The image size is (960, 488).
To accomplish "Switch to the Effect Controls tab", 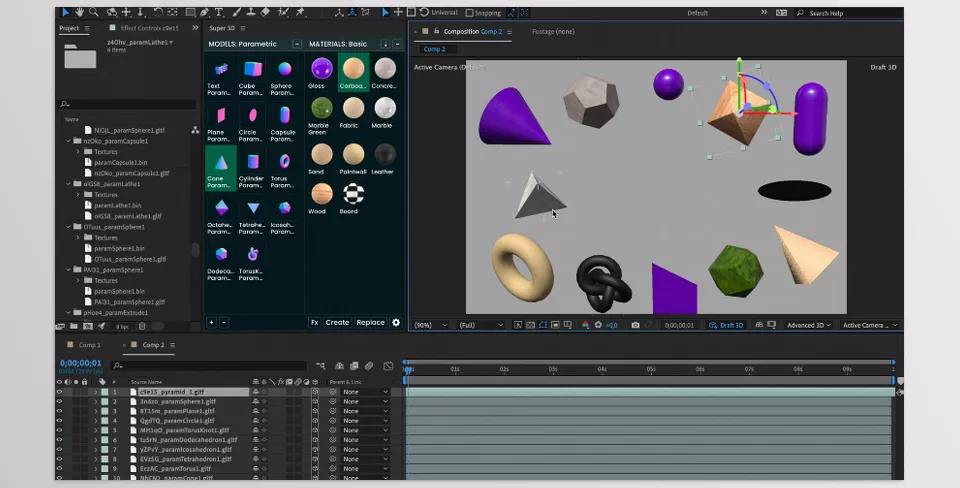I will (x=149, y=28).
